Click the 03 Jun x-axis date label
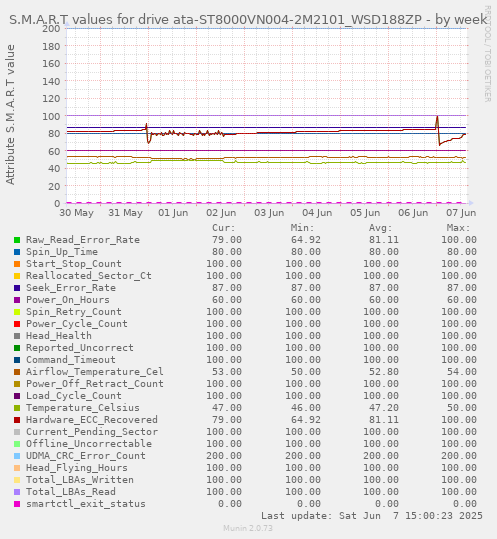Image resolution: width=497 pixels, height=539 pixels. 269,213
